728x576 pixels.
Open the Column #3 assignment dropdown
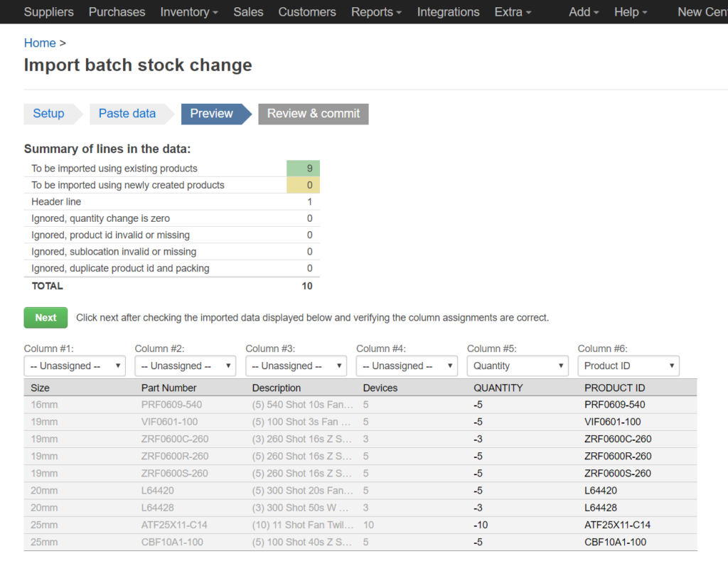[x=296, y=366]
